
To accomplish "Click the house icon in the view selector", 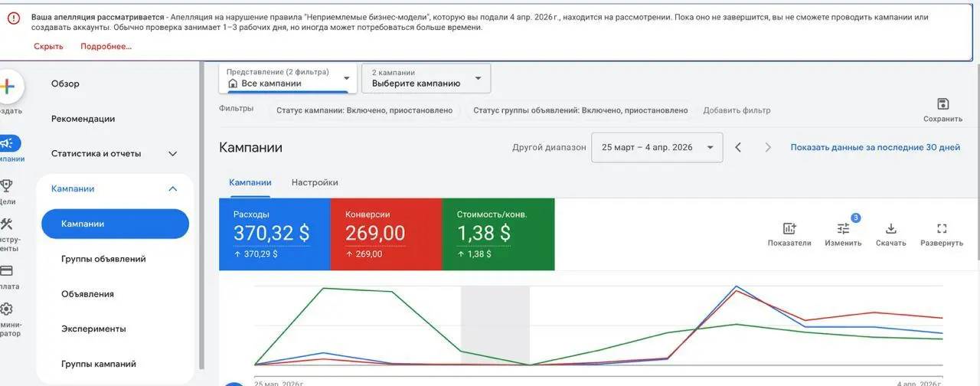I will [233, 83].
